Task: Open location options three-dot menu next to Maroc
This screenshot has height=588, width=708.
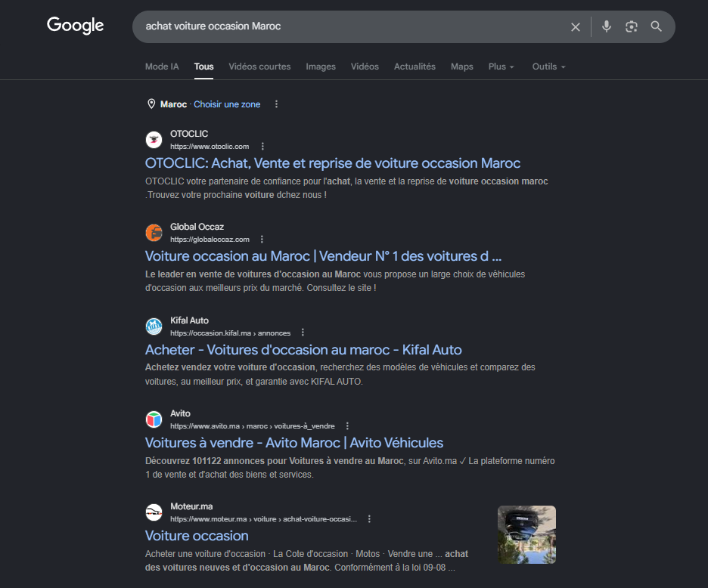Action: (276, 104)
